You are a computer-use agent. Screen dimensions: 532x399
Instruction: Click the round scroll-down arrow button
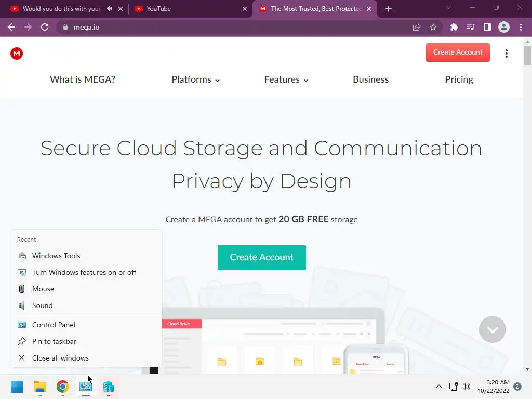pos(493,329)
